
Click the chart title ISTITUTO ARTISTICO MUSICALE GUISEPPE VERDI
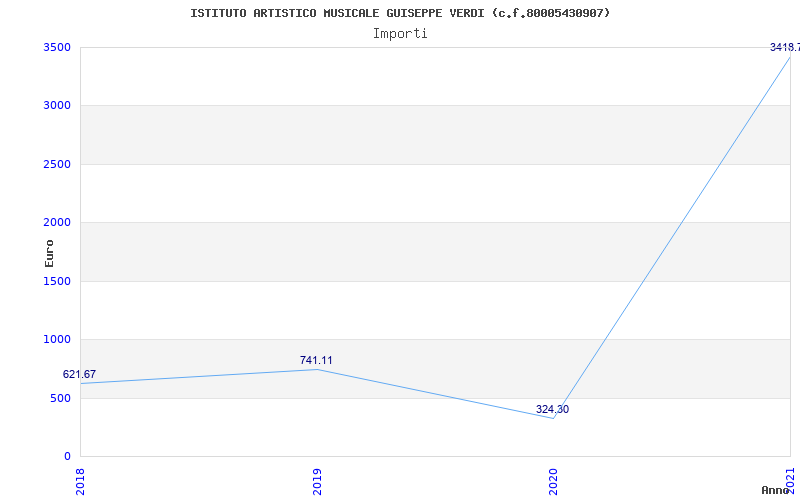pos(400,13)
